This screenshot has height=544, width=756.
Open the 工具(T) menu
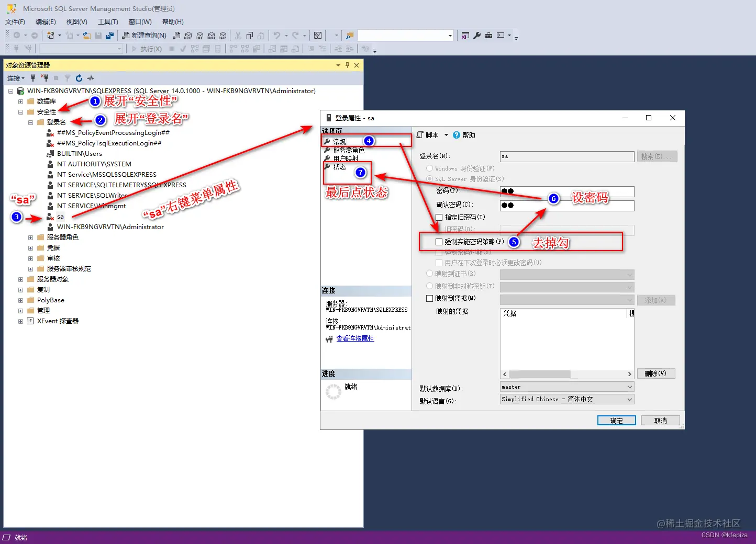coord(108,22)
